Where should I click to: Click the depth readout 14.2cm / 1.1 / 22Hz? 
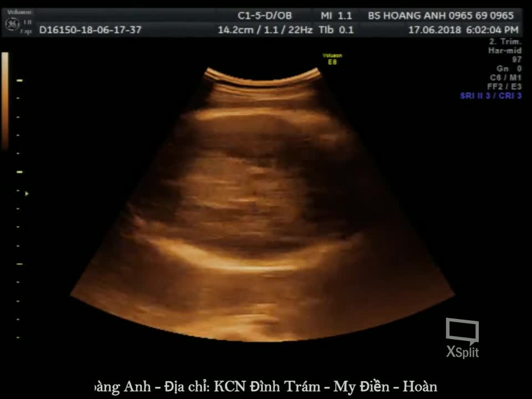coord(265,30)
